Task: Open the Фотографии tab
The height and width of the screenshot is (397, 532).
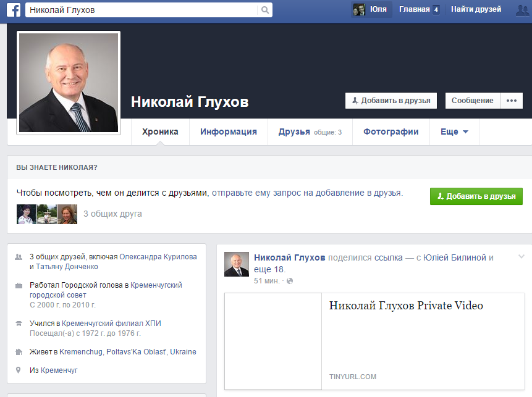Action: [x=391, y=132]
